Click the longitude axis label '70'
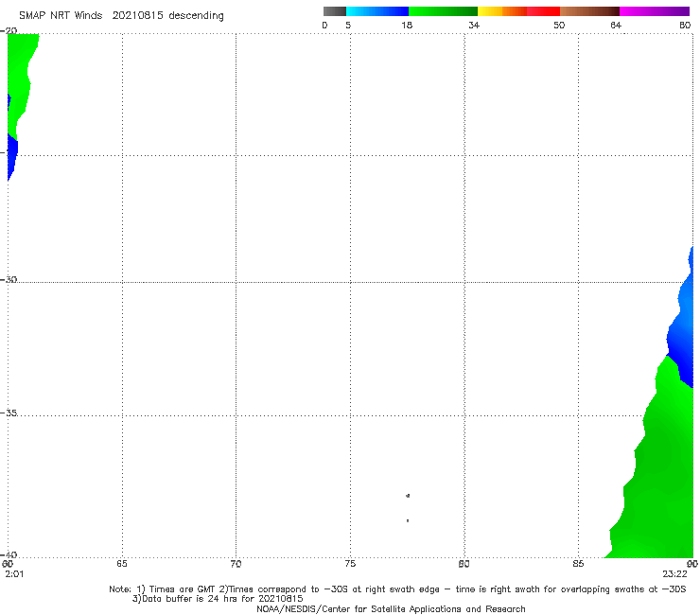This screenshot has width=700, height=615. (x=236, y=564)
